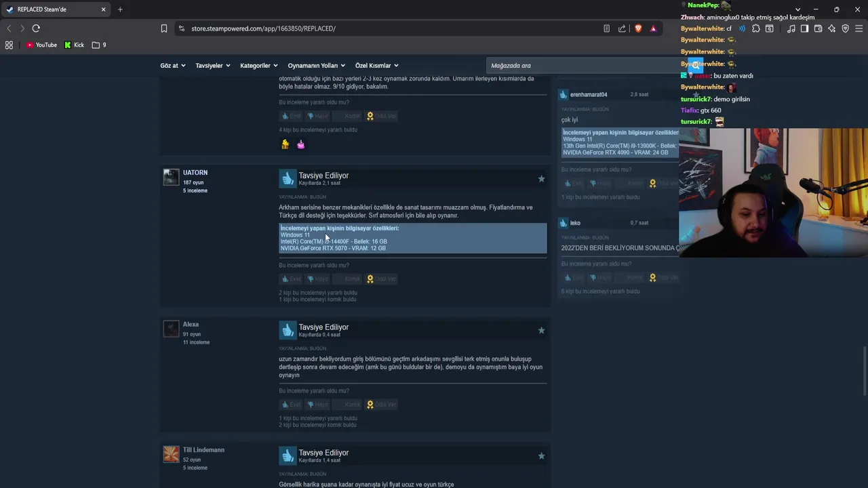Open the Brave Wallet icon

coord(818,28)
